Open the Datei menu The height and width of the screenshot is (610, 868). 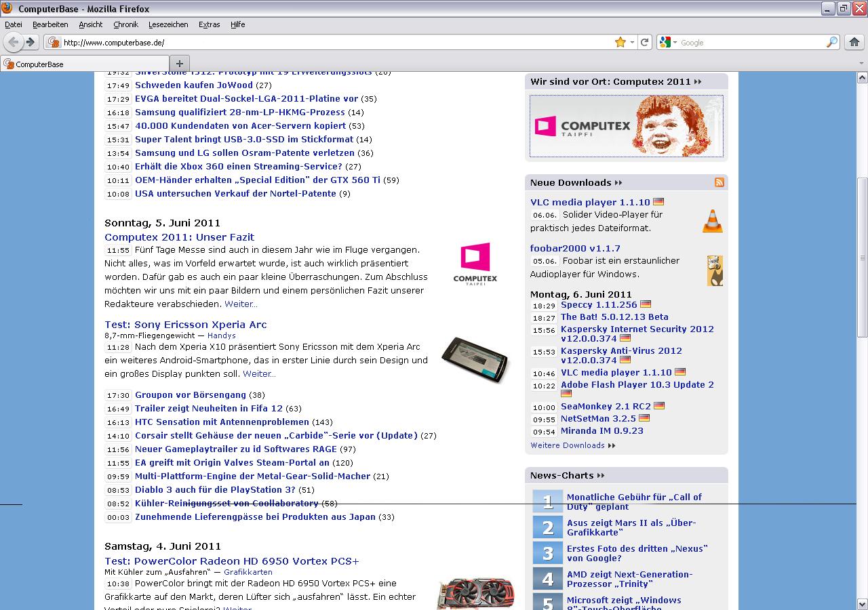[x=14, y=24]
